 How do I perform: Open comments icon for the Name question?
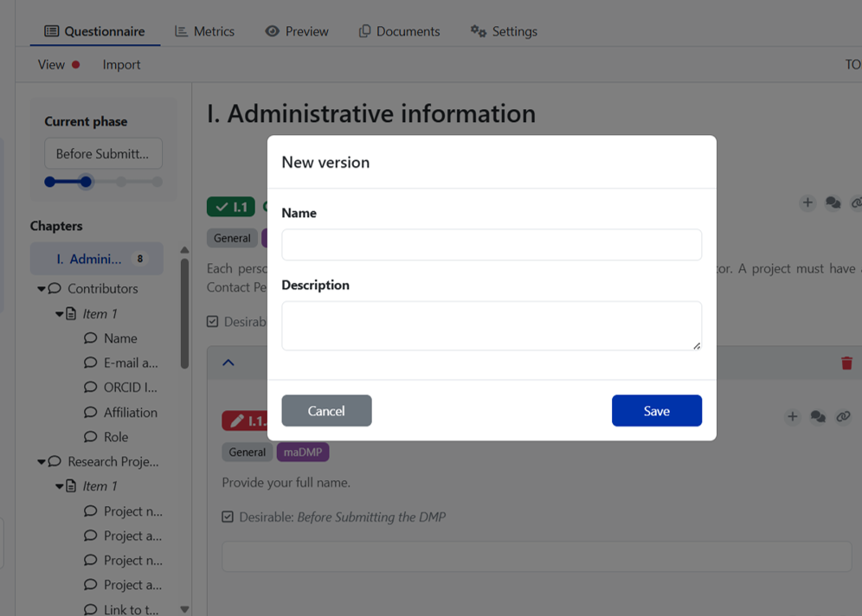(818, 417)
